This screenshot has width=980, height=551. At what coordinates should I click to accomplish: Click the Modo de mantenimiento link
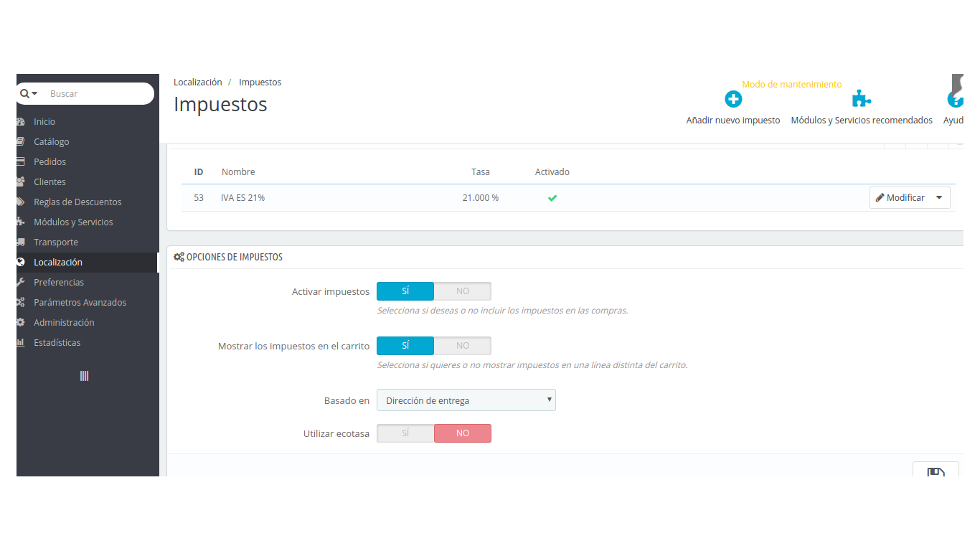792,85
